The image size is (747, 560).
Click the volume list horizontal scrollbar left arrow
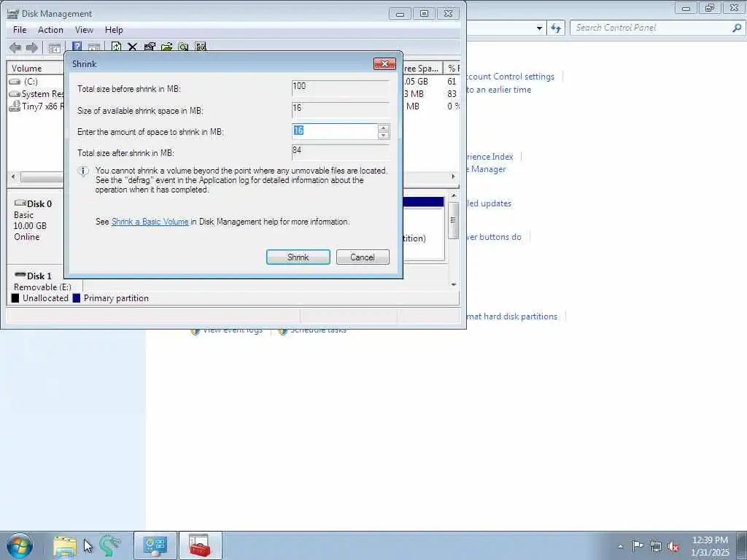tap(13, 176)
